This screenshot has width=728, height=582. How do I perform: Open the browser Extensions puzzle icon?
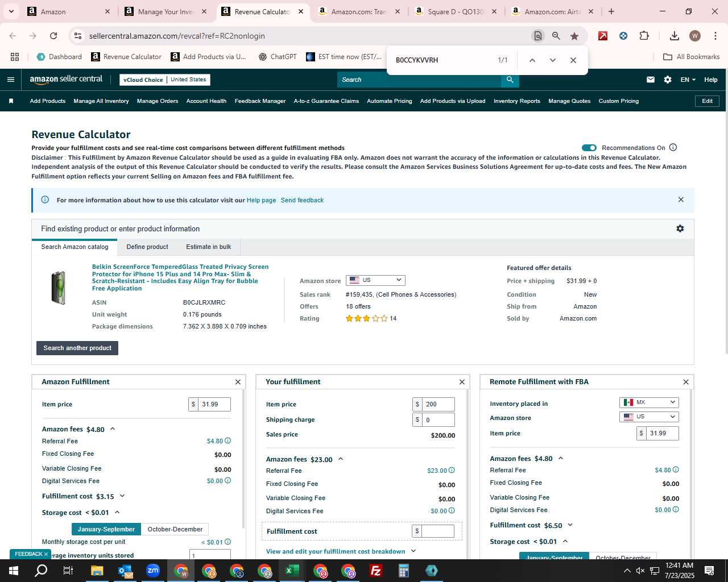644,36
